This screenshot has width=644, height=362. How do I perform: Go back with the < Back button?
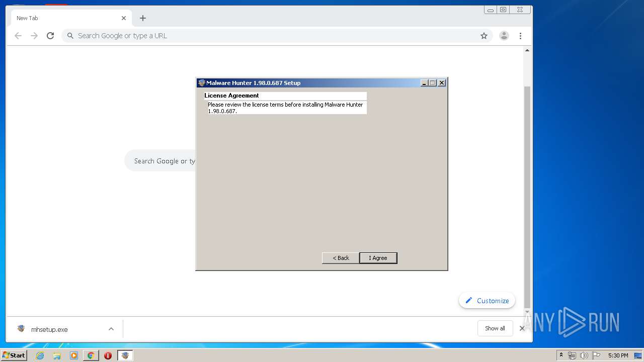pyautogui.click(x=341, y=258)
